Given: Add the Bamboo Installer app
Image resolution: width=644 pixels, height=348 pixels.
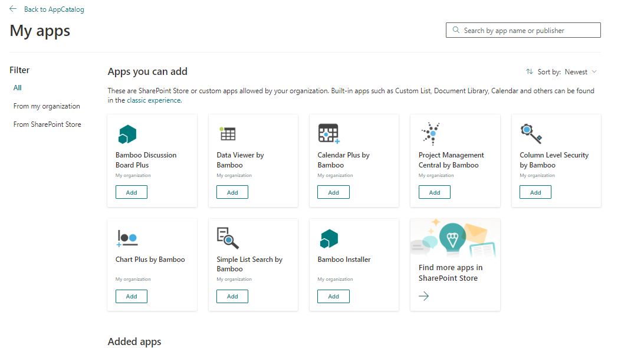Looking at the screenshot, I should click(x=334, y=296).
